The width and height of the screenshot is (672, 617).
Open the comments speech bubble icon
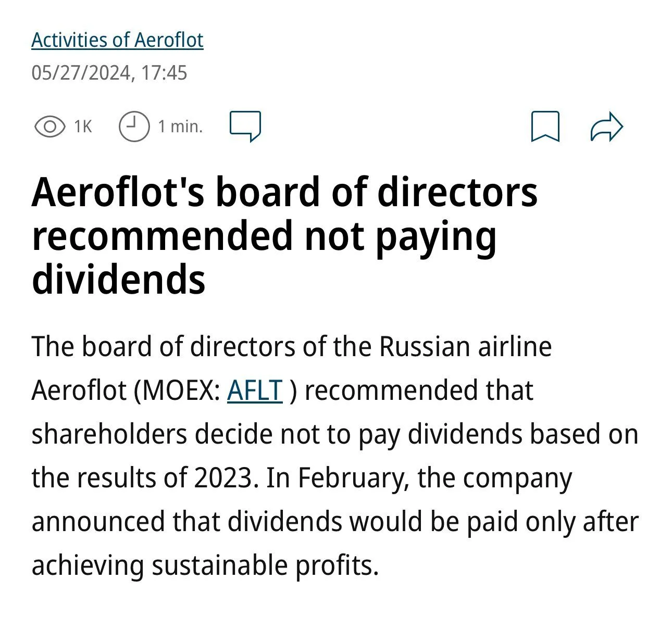pyautogui.click(x=245, y=126)
